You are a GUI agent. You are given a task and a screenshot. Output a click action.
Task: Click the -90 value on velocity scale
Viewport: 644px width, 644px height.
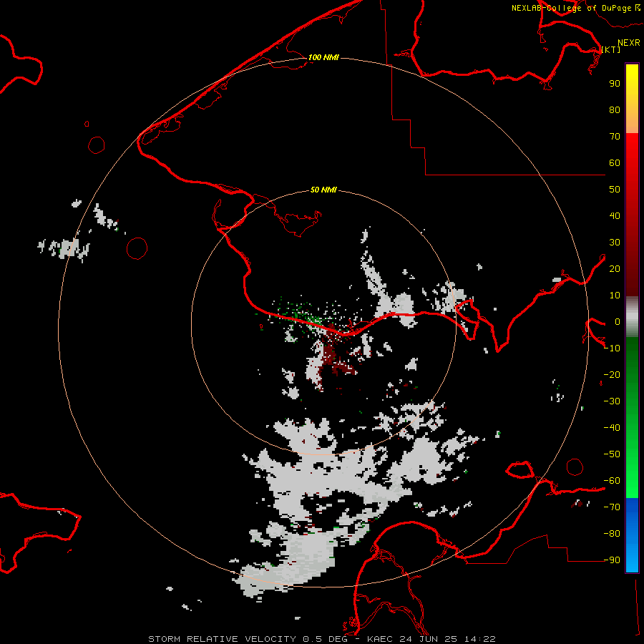point(612,560)
